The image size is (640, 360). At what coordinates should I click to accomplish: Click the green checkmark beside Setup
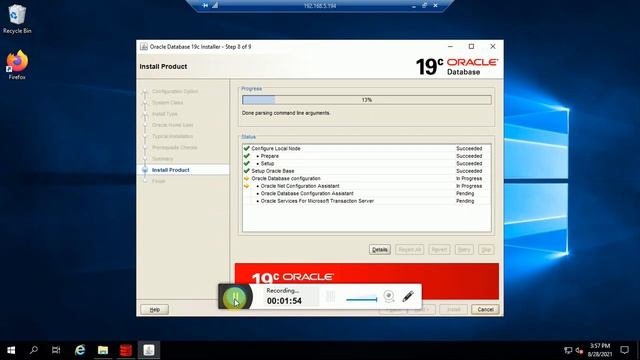pos(247,163)
